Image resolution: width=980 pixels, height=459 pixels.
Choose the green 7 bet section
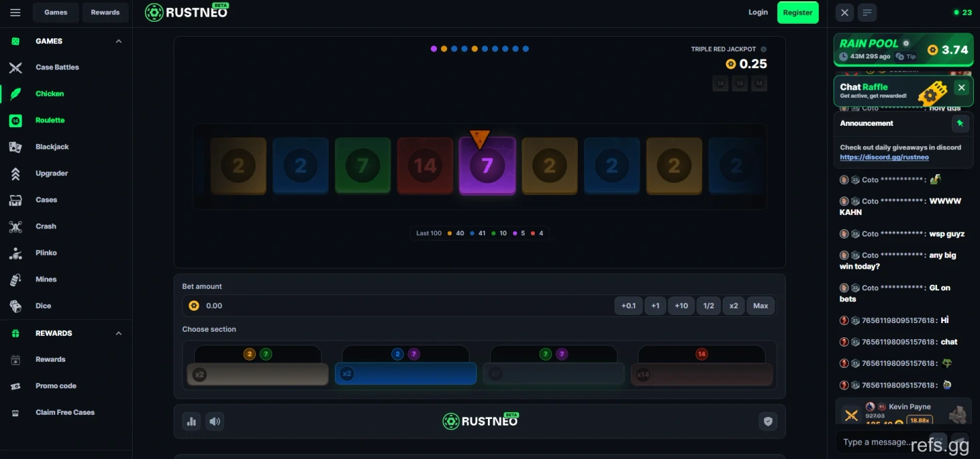pos(553,374)
